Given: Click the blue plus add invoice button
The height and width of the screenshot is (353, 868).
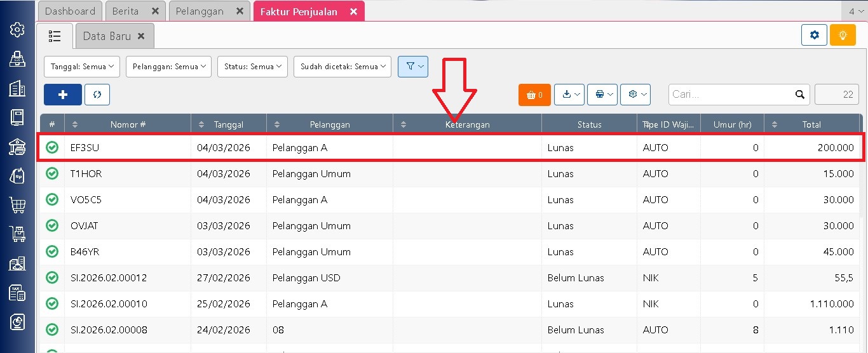Looking at the screenshot, I should [63, 95].
